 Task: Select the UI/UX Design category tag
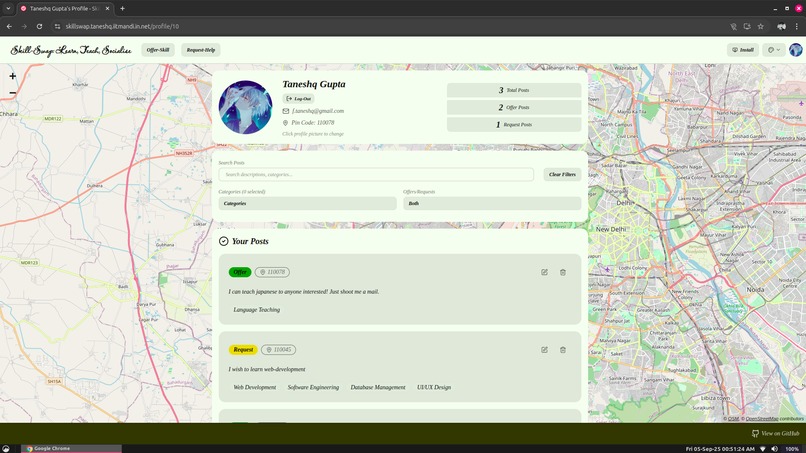coord(434,387)
